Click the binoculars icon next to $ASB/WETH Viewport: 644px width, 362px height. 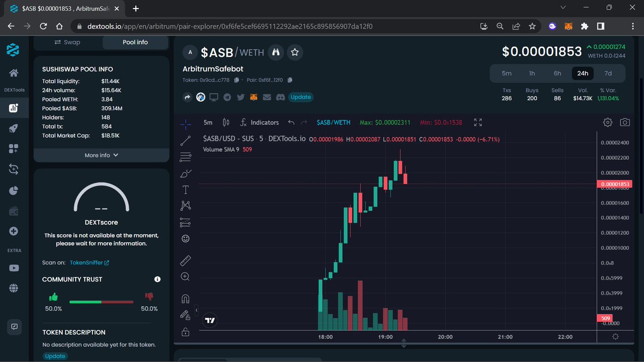point(276,52)
